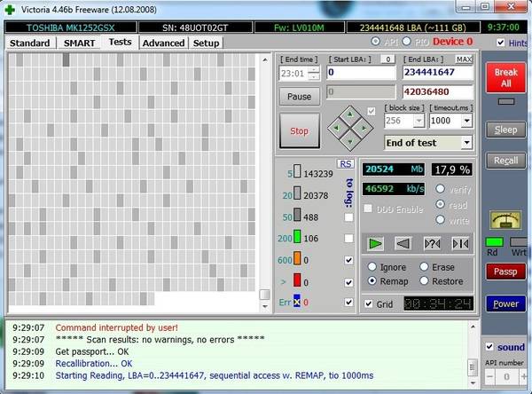Click the orange 600 ms color swatch
Viewport: 532px width, 394px height.
point(298,260)
